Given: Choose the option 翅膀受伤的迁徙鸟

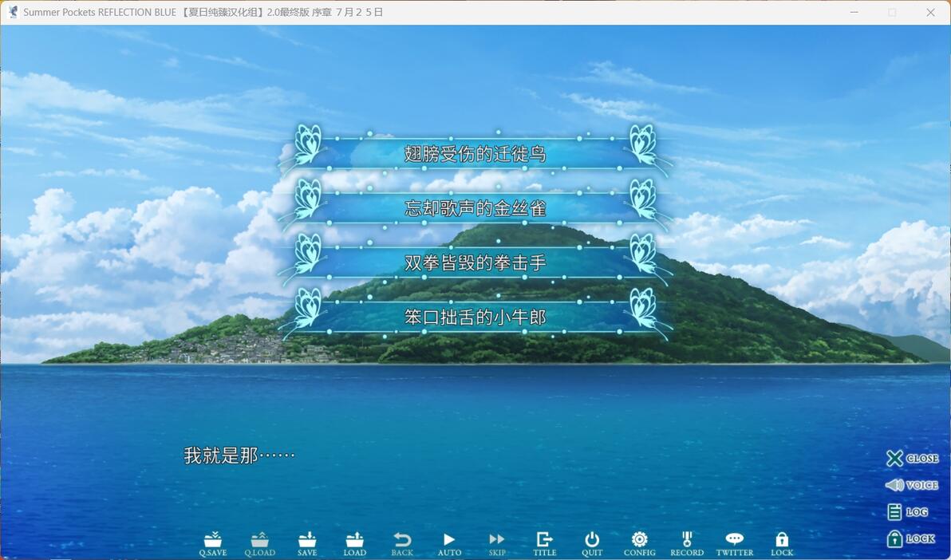Looking at the screenshot, I should (x=475, y=153).
